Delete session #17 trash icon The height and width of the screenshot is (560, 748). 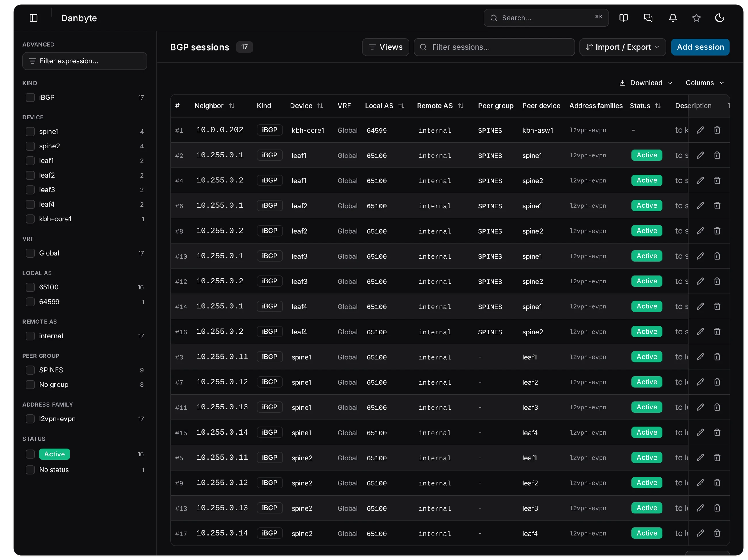click(x=717, y=533)
